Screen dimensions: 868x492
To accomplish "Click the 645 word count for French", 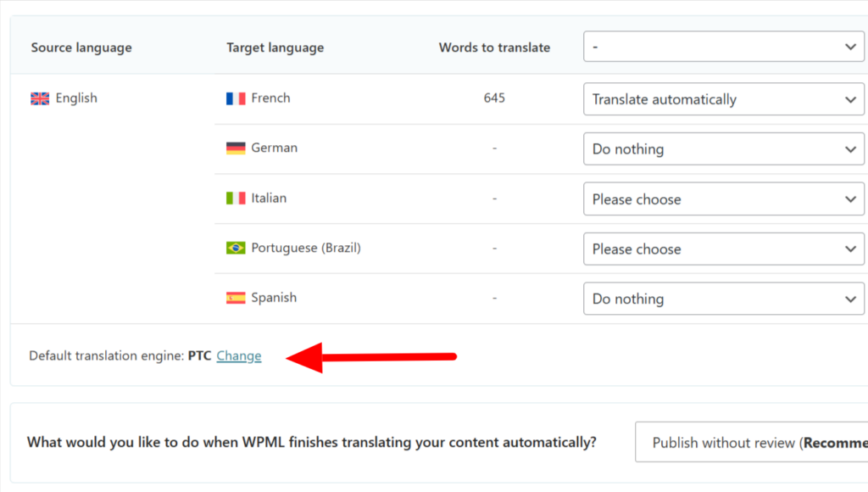I will pos(494,98).
